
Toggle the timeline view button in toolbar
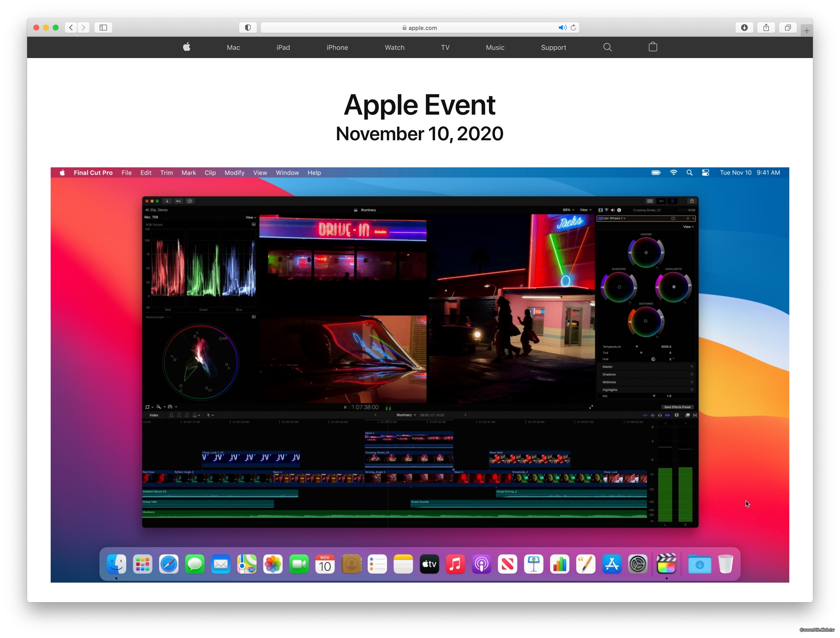(661, 201)
